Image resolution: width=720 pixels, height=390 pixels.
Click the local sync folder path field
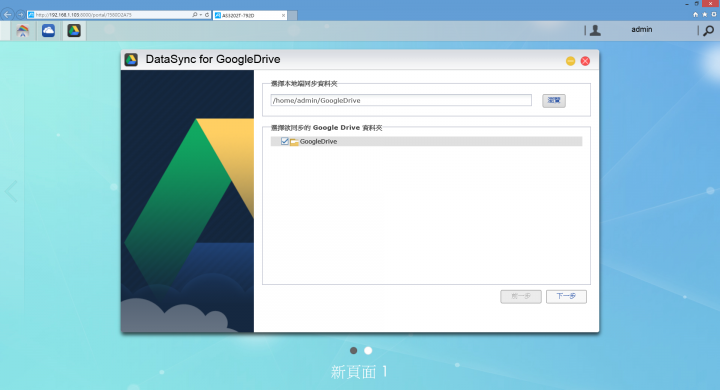401,100
